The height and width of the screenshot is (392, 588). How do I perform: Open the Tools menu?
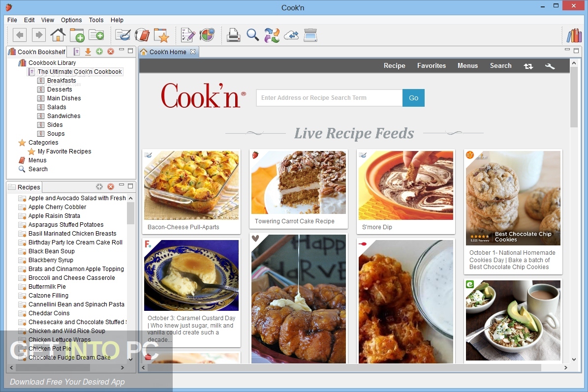click(96, 20)
